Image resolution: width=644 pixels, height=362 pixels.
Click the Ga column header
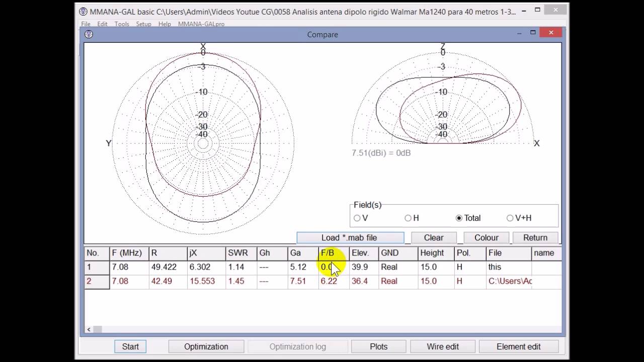click(303, 253)
